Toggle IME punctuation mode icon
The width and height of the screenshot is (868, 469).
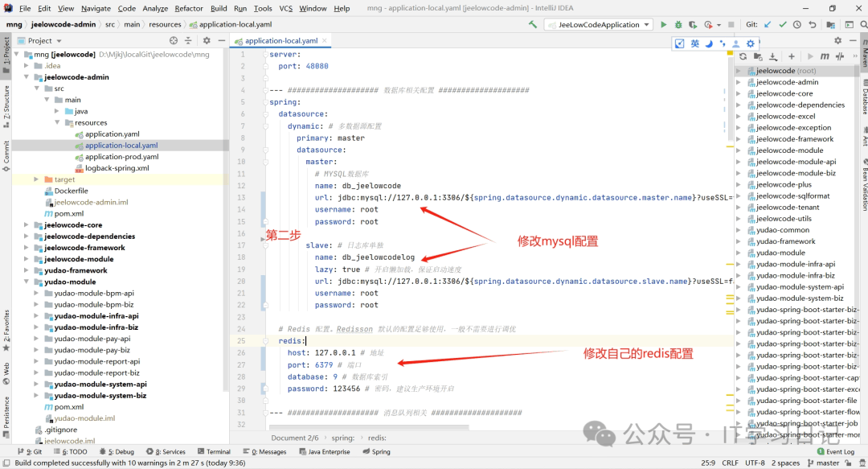[723, 43]
